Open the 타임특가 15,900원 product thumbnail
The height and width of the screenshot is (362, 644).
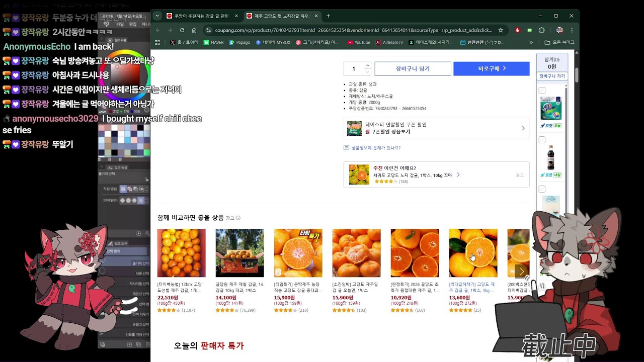298,253
